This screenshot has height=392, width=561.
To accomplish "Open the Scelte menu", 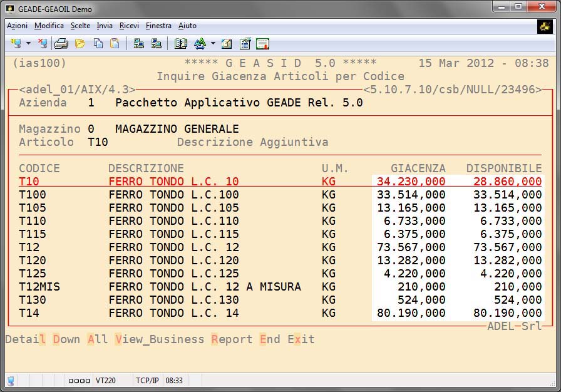I will point(80,26).
